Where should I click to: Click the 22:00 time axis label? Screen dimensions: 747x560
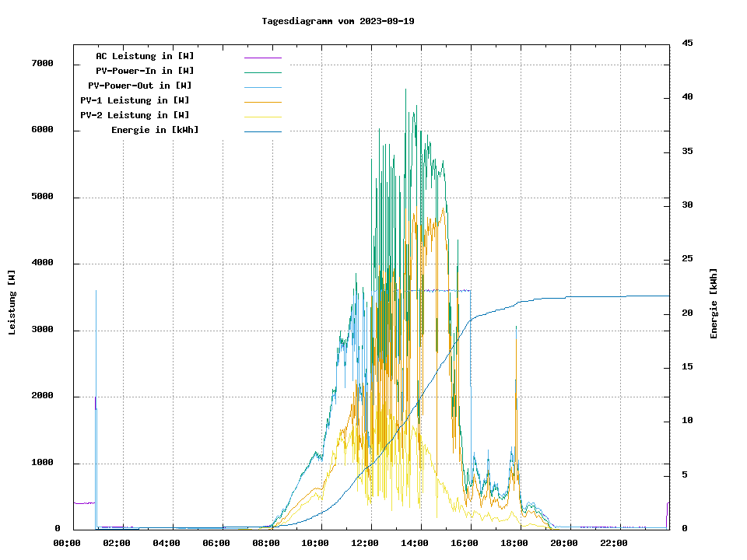[x=613, y=543]
